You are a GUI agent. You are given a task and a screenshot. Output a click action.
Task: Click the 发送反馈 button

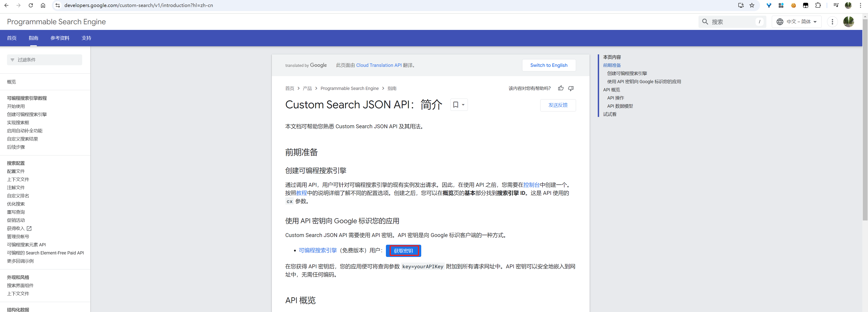(x=558, y=105)
